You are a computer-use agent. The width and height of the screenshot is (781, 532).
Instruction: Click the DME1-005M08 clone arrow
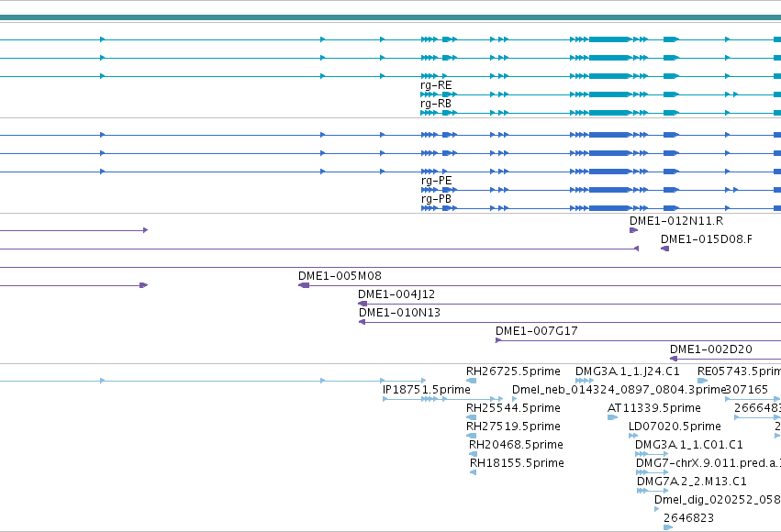(x=304, y=285)
